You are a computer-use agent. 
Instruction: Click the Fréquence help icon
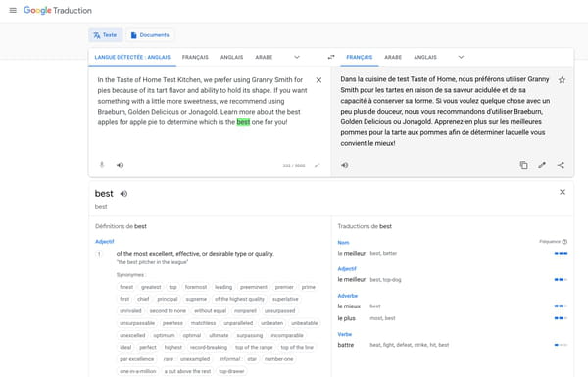(564, 242)
